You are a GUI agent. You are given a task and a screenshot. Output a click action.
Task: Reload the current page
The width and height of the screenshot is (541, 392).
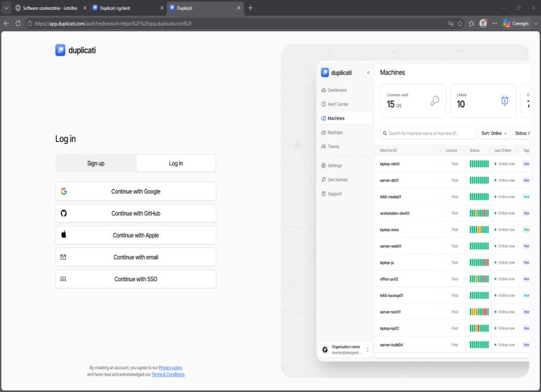(18, 23)
